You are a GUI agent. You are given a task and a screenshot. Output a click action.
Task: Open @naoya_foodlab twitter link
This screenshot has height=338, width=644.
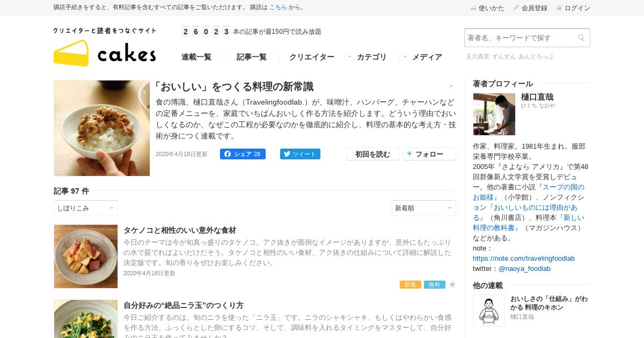524,269
